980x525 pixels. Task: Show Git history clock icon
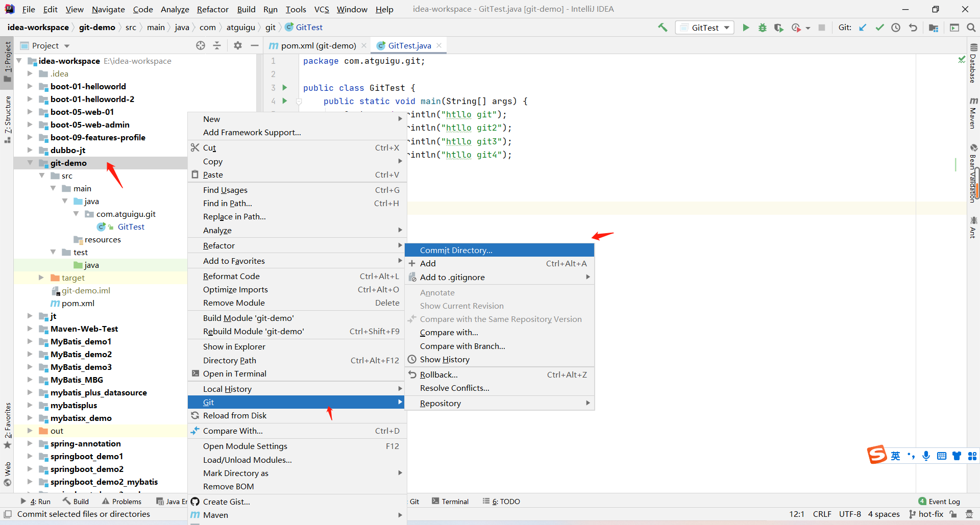pos(896,28)
